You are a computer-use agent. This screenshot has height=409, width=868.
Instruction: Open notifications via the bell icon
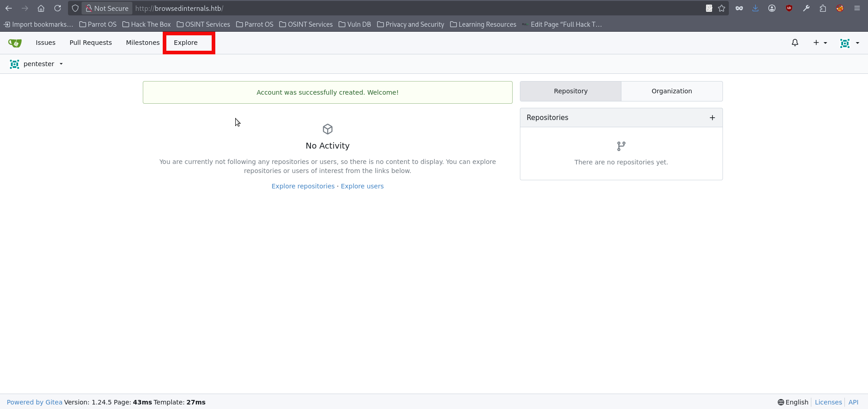pyautogui.click(x=795, y=43)
